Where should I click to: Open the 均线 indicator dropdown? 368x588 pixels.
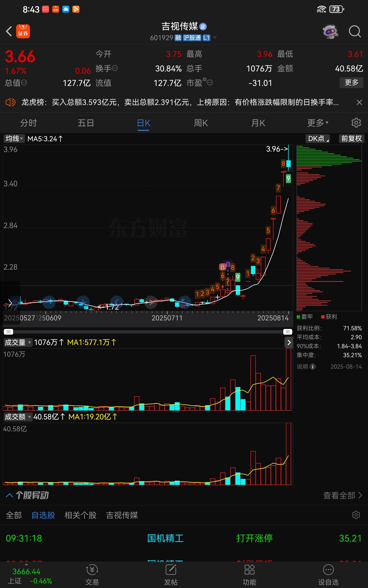click(x=14, y=139)
